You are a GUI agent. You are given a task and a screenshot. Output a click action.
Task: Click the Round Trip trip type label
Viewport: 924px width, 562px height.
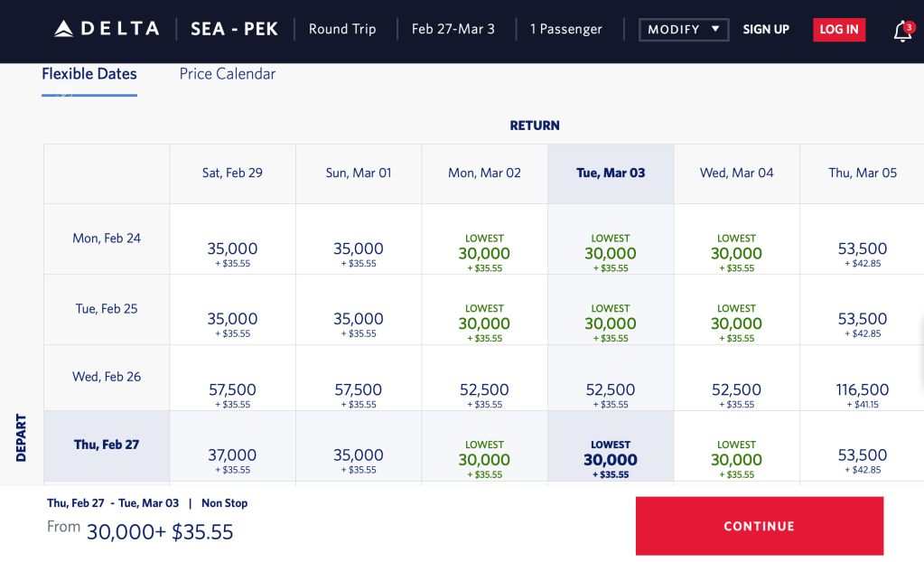point(342,29)
